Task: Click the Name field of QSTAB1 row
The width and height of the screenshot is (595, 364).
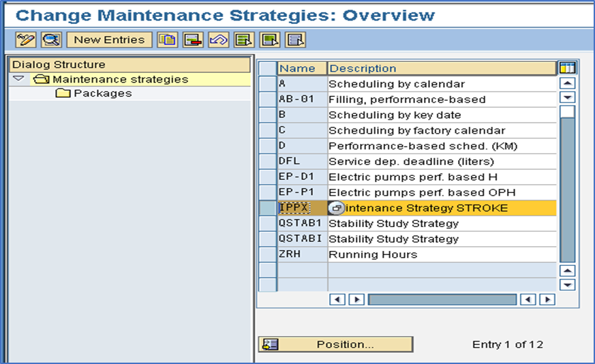Action: 303,224
